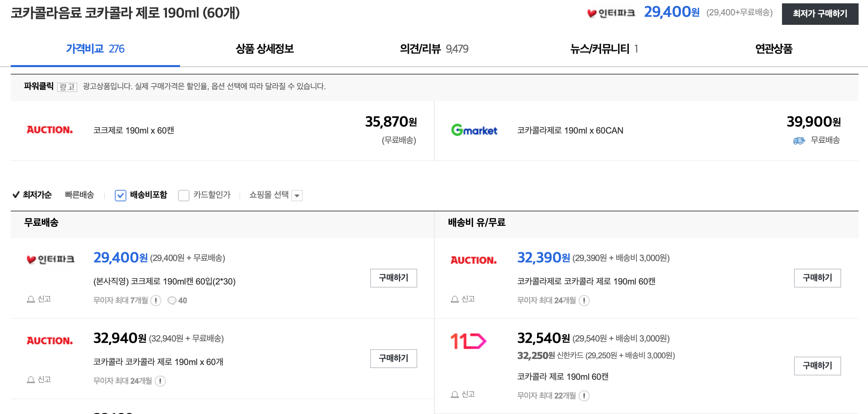The image size is (868, 414).
Task: Sort by 빠른배송
Action: [80, 195]
